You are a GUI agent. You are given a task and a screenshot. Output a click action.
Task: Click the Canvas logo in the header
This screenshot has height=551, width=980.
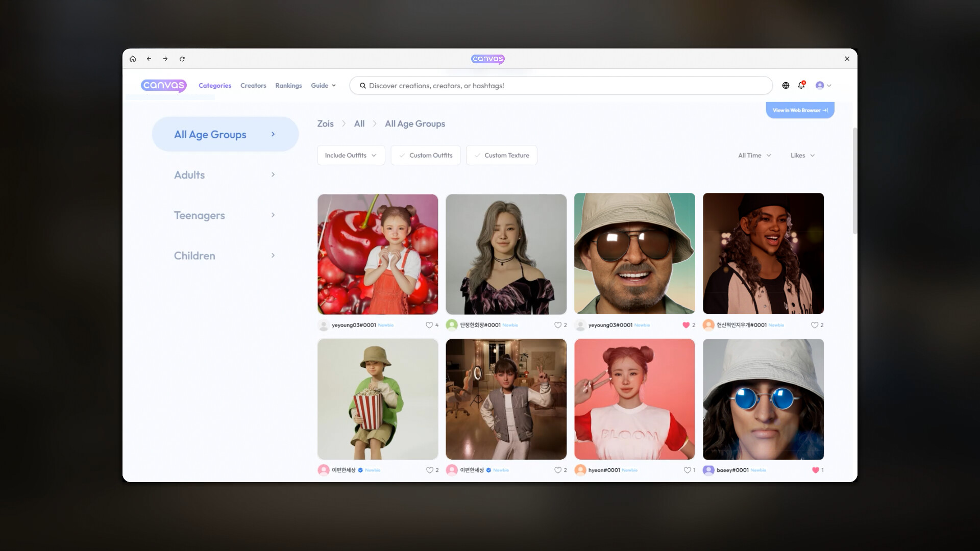[163, 85]
